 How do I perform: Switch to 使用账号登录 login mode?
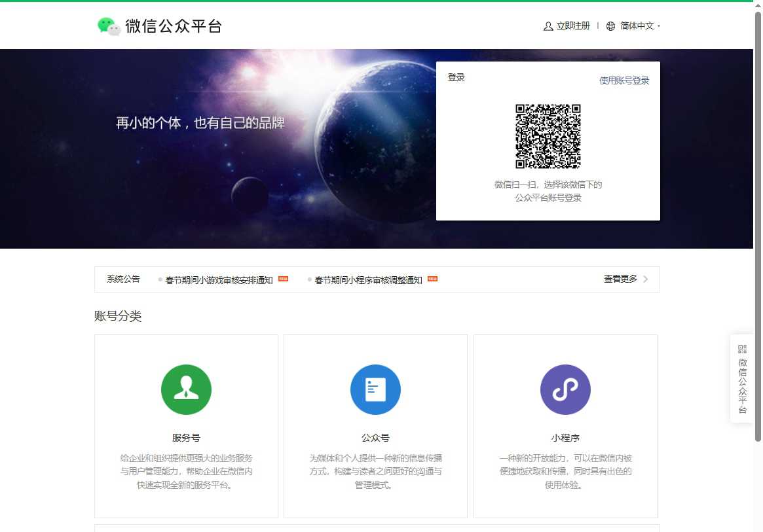click(x=624, y=80)
